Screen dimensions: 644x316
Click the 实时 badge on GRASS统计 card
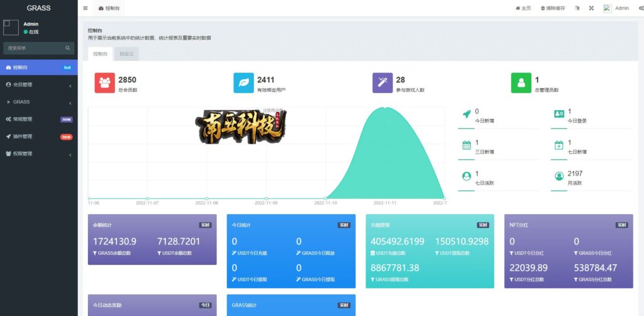click(x=344, y=305)
